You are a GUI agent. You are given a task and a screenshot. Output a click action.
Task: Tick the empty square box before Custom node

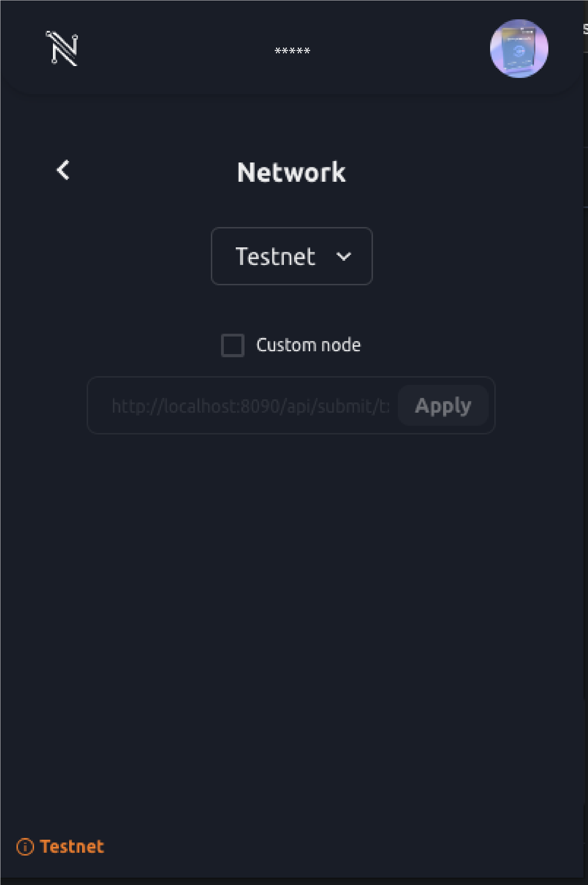(x=233, y=345)
